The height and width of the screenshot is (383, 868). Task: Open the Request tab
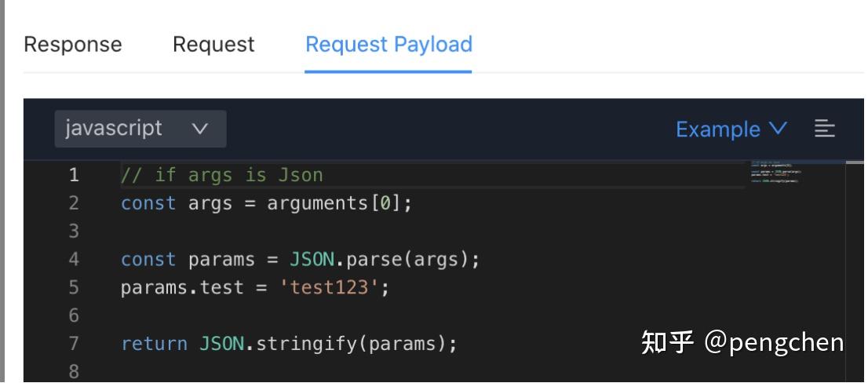[x=213, y=45]
